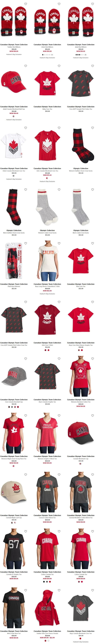Choose grey swatch for Core Canada Baseball Cap
96x644 pixels.
coord(12,407)
